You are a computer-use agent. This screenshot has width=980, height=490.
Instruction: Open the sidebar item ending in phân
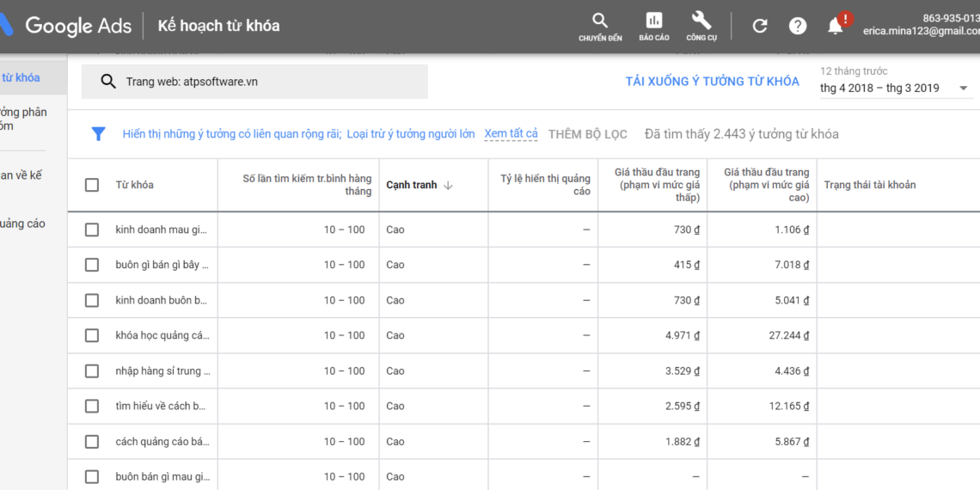click(24, 119)
